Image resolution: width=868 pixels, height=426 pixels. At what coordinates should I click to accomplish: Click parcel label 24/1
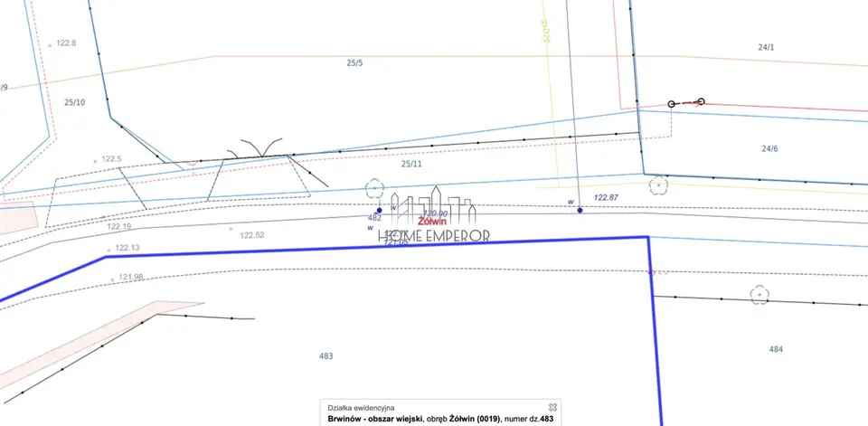tap(766, 48)
